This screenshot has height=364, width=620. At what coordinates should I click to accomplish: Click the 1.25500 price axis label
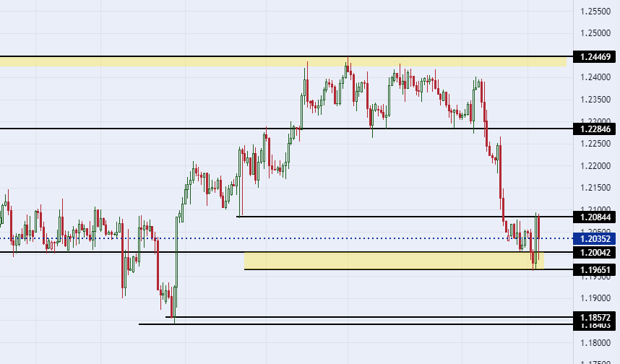tap(595, 12)
